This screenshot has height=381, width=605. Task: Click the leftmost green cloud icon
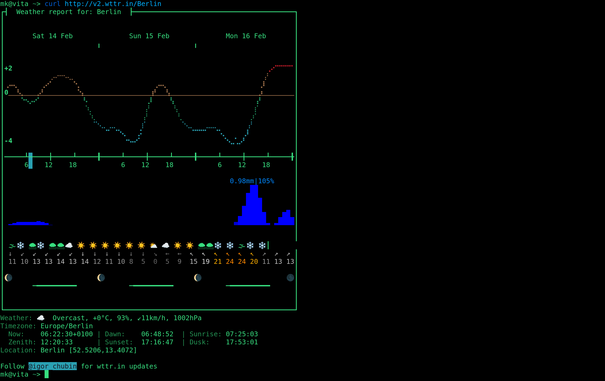pos(32,246)
